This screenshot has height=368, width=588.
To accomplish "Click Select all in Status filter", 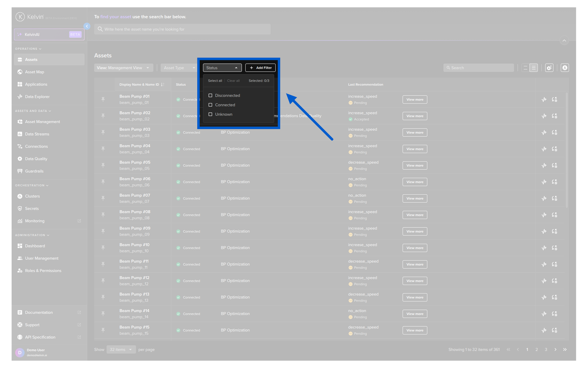I will click(215, 81).
